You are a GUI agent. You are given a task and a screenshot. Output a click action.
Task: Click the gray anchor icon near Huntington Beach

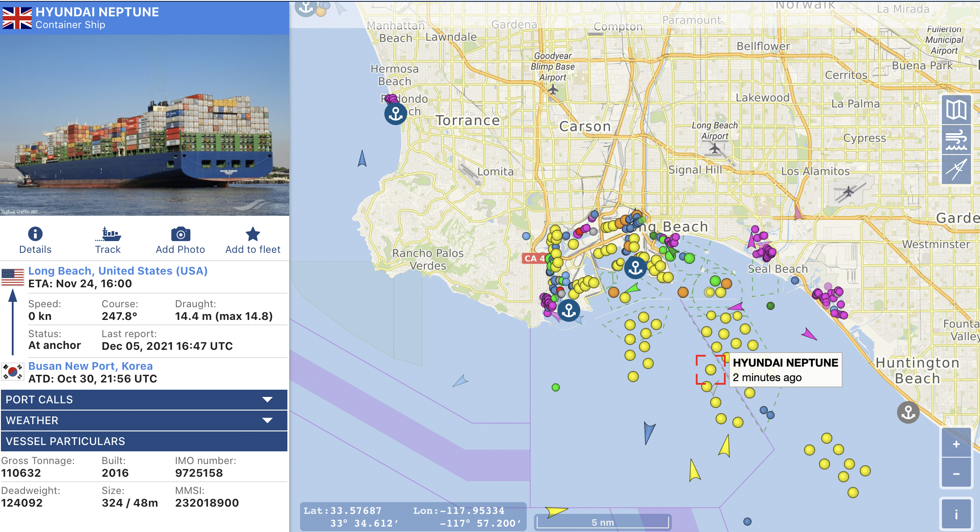[x=908, y=412]
